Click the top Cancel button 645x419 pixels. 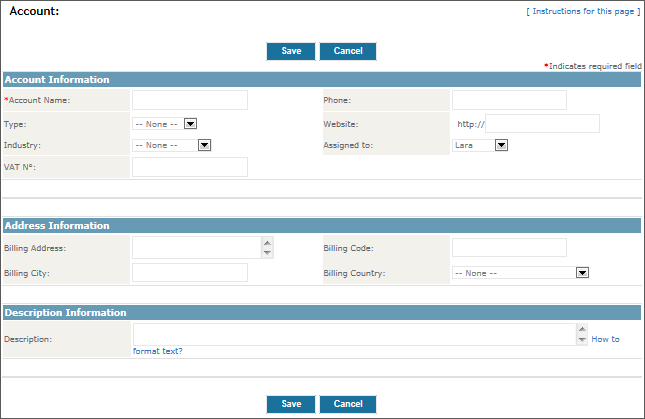pos(347,51)
